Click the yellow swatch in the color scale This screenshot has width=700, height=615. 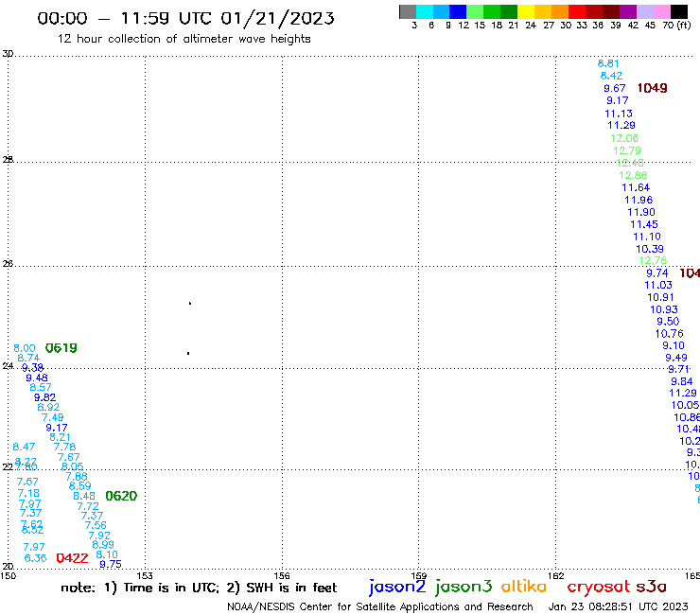pyautogui.click(x=526, y=11)
